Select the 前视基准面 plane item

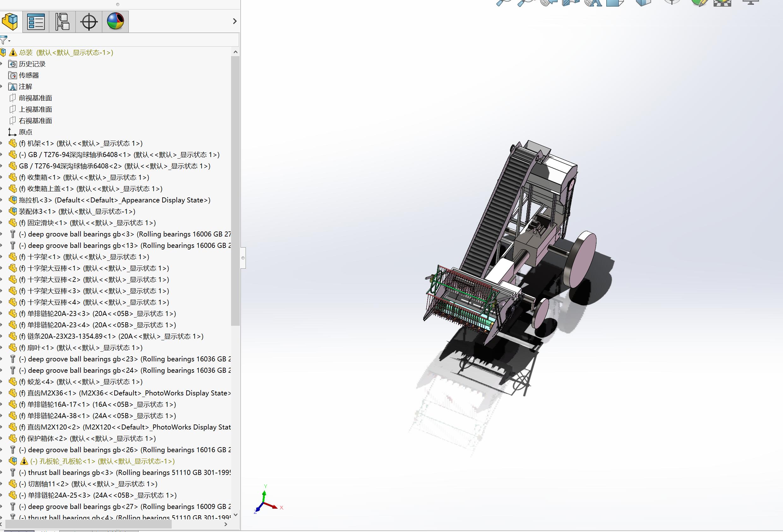pos(35,98)
